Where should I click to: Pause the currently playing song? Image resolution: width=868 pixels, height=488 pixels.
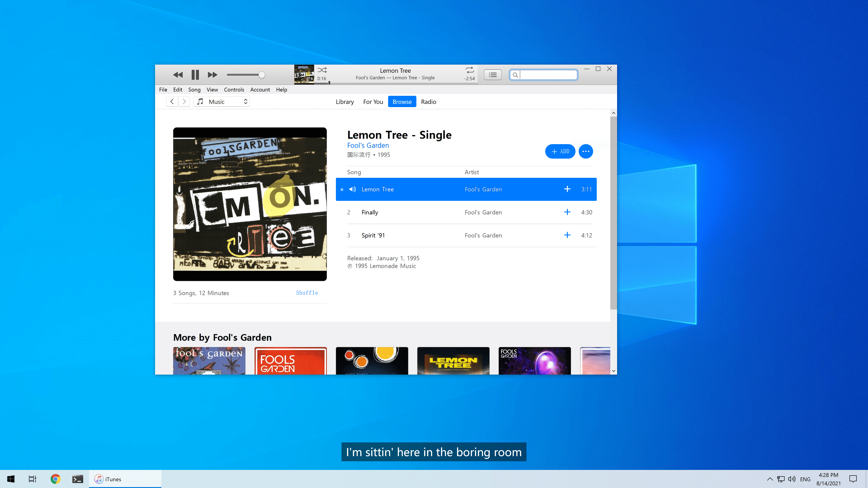pyautogui.click(x=195, y=75)
